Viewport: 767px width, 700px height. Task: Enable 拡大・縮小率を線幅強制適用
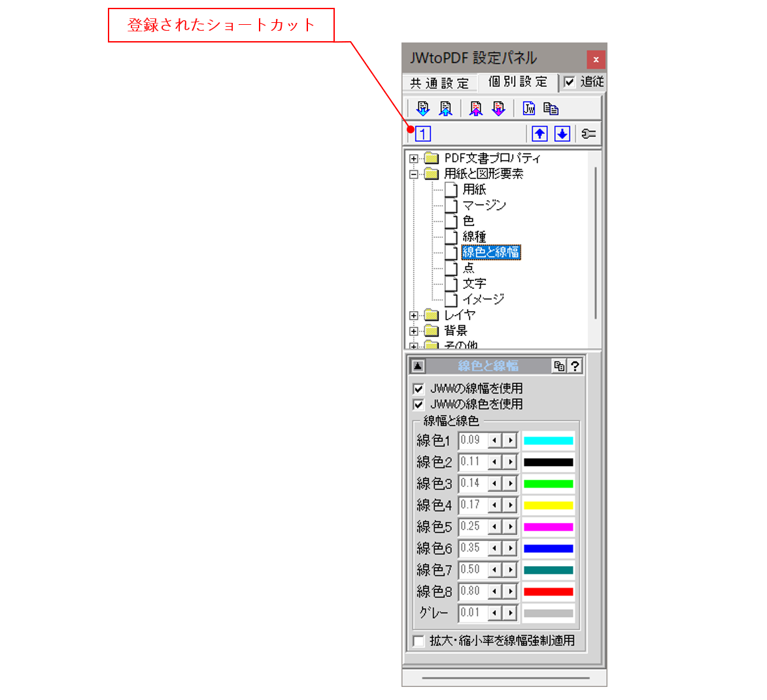tap(417, 641)
